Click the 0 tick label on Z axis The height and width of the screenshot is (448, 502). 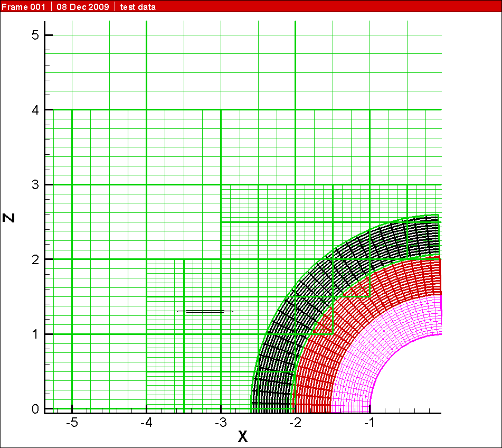34,409
